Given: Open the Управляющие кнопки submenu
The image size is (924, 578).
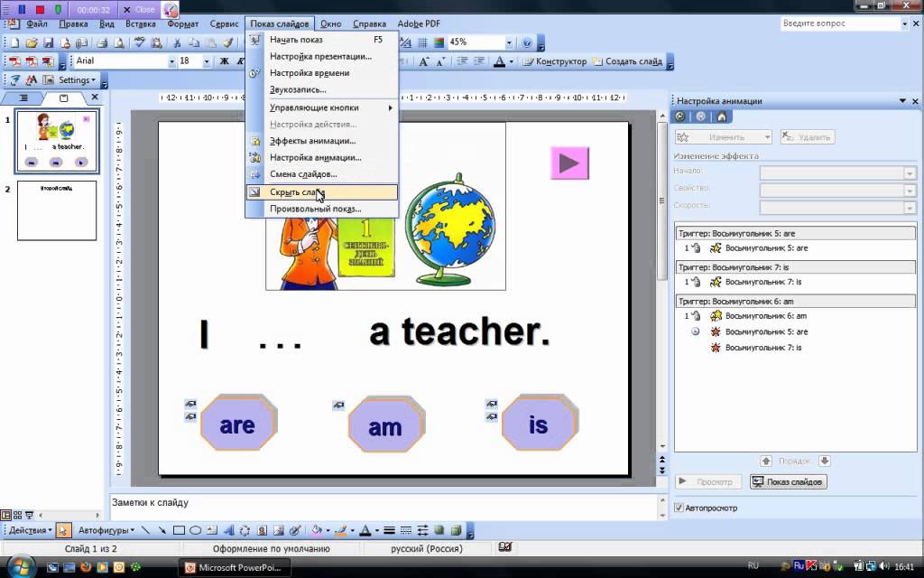Looking at the screenshot, I should pos(322,108).
